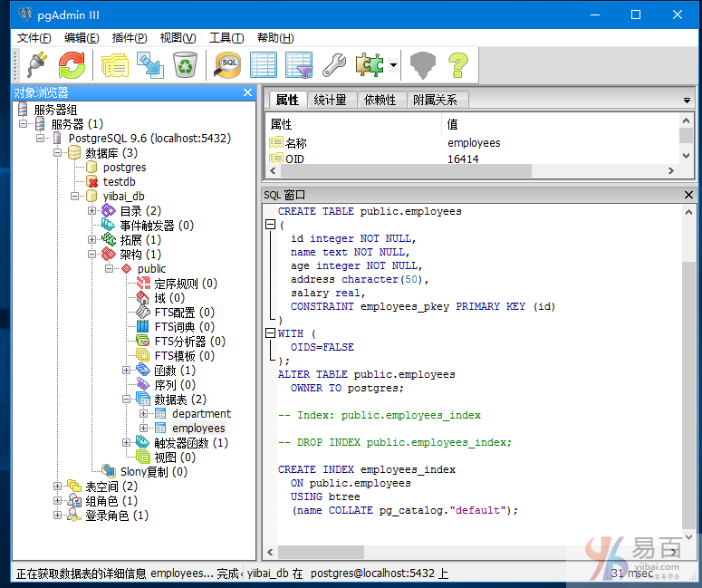Expand the department table node
Viewport: 702px width, 588px height.
pyautogui.click(x=143, y=414)
